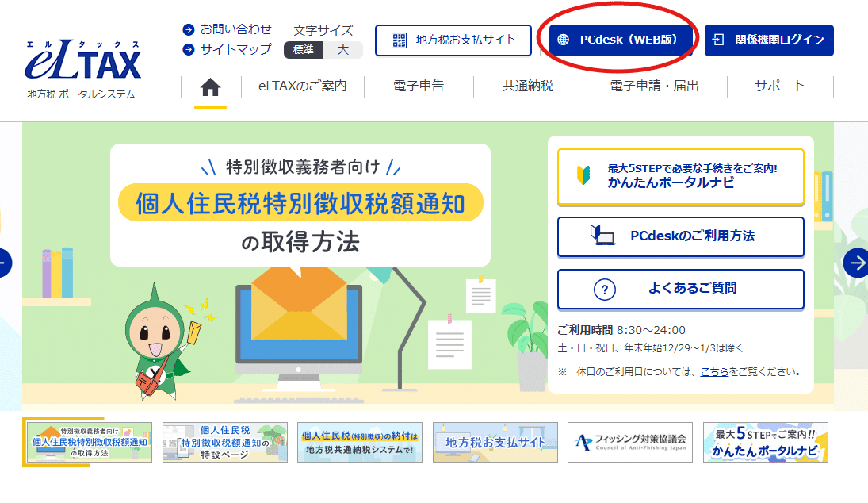
Task: Click the beginner leaf mark icon
Action: [583, 175]
